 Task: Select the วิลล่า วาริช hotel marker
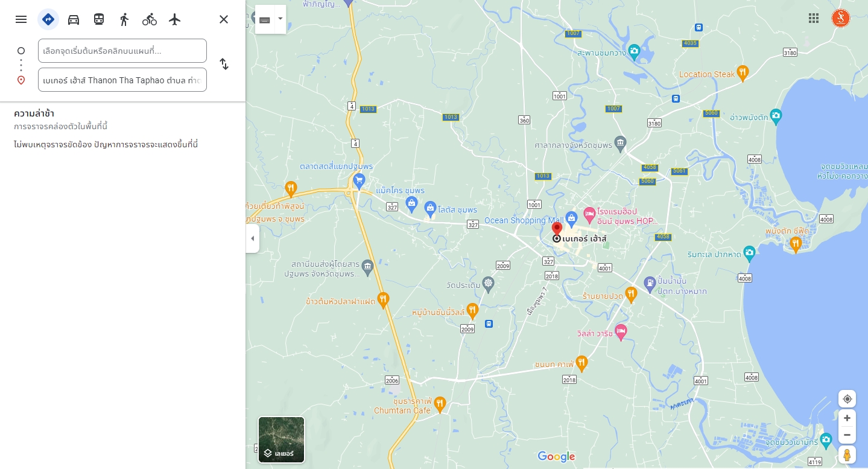[621, 332]
